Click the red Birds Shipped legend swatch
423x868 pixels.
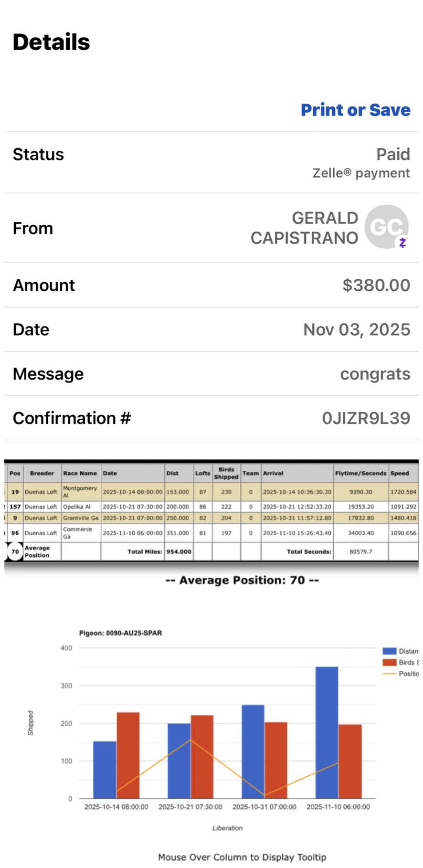[x=390, y=662]
